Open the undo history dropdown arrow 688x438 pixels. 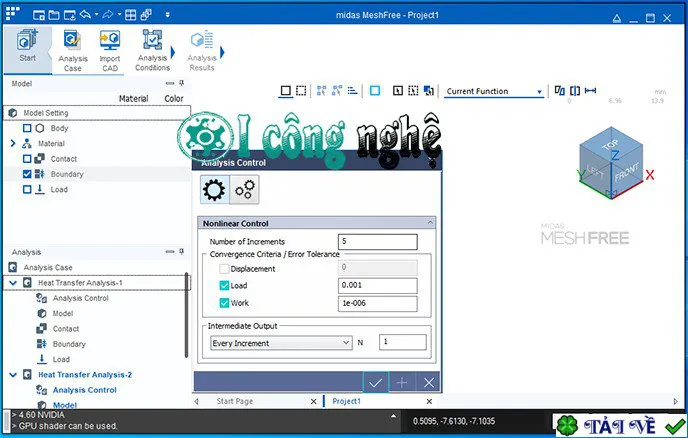96,14
